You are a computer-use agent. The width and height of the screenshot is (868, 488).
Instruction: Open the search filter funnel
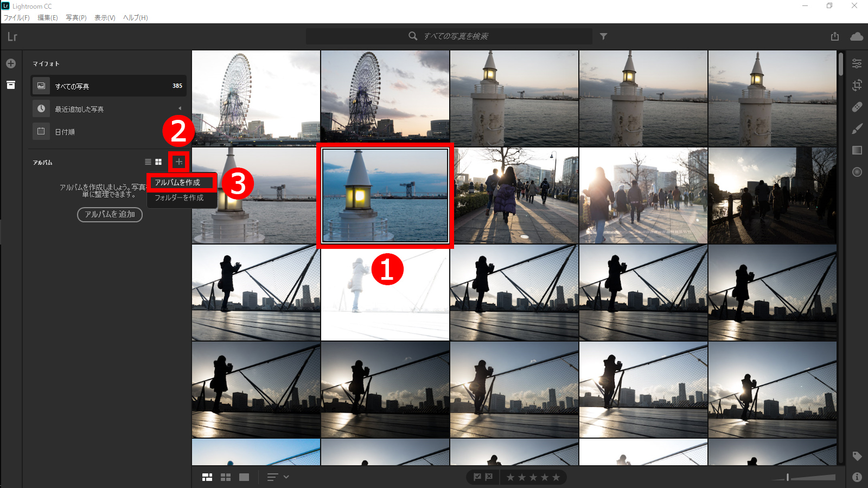pos(603,36)
